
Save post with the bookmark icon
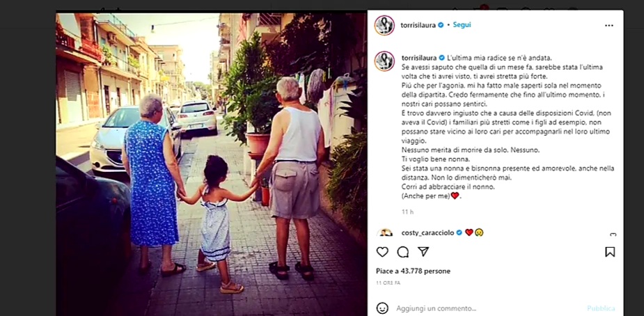click(610, 252)
